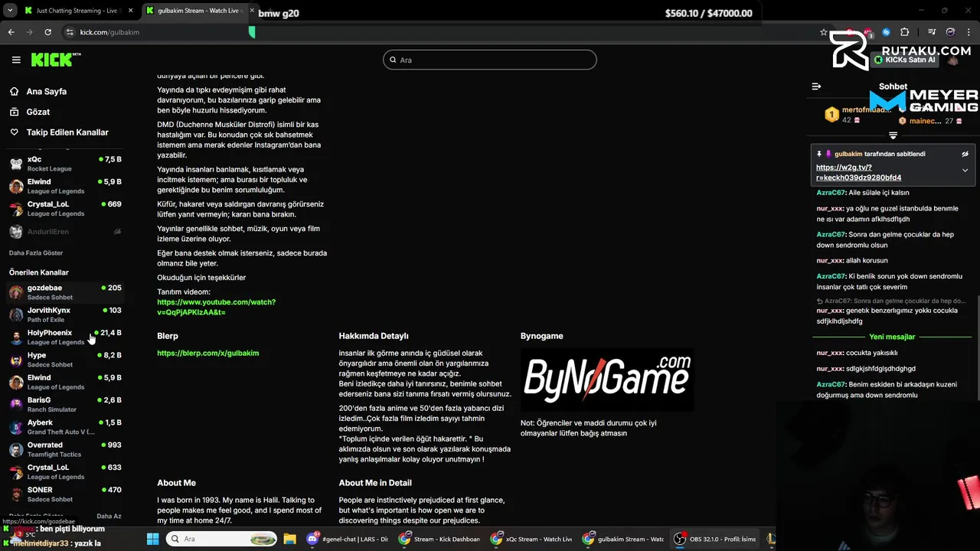Open BarisG channel
Screen dimensions: 980x551
(65, 405)
